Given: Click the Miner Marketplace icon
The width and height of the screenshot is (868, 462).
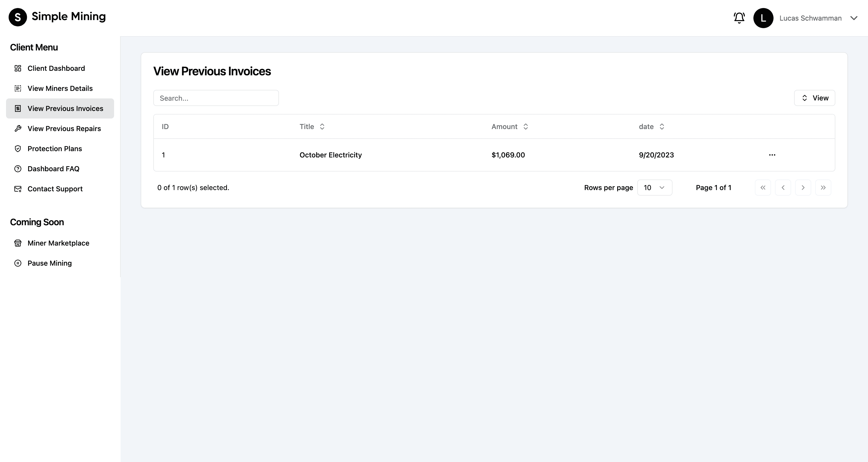Looking at the screenshot, I should 18,243.
